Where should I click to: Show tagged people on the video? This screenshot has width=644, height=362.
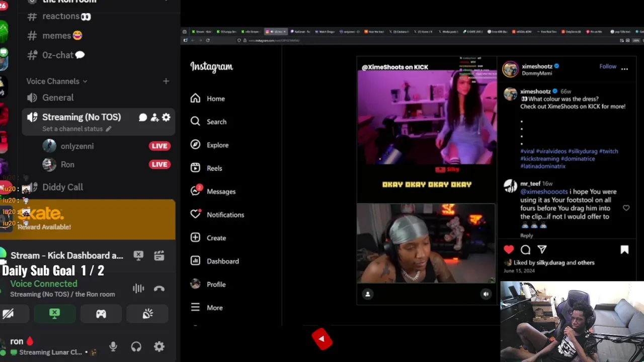tap(368, 294)
